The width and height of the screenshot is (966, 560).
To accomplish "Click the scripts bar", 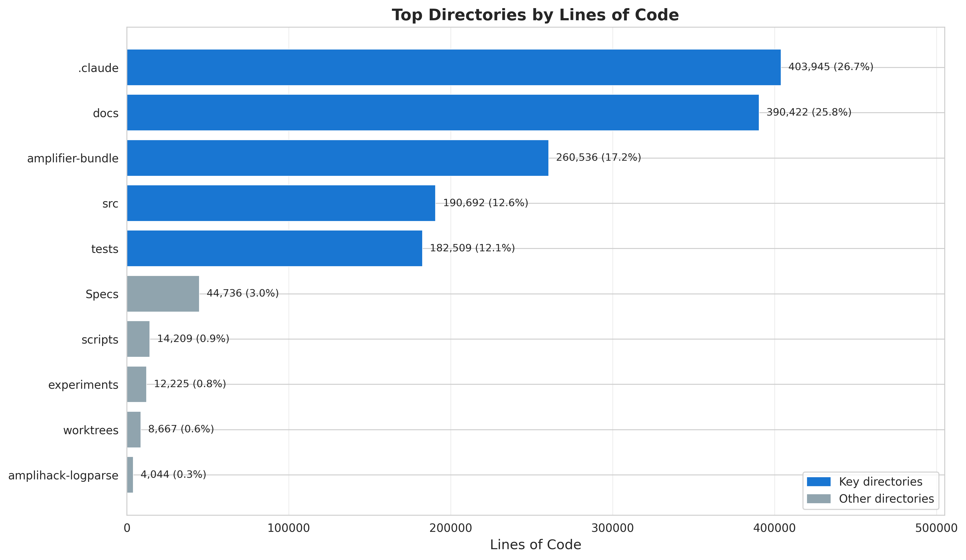I will pyautogui.click(x=138, y=339).
